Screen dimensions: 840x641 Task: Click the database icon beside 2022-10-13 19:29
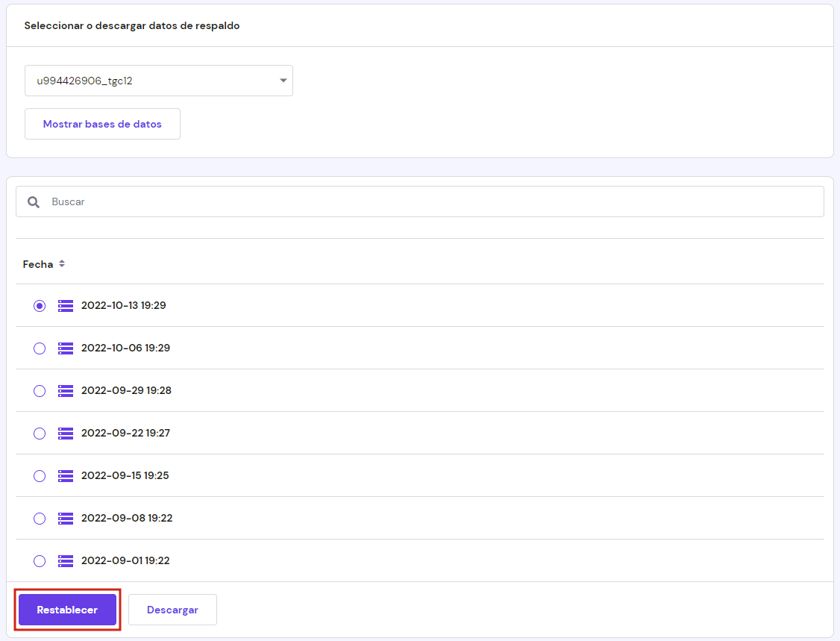(x=66, y=305)
